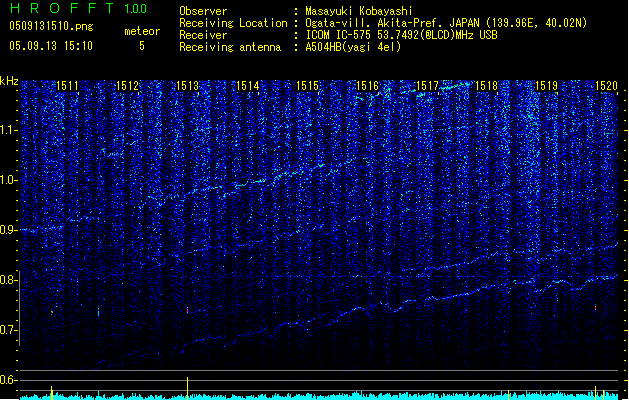Click the 1516 time marker
The width and height of the screenshot is (629, 400).
[367, 85]
